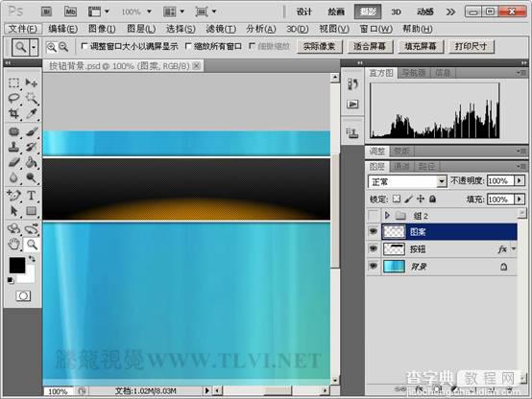Switch to the 图层 panel tab
The height and width of the screenshot is (399, 532).
(x=377, y=166)
